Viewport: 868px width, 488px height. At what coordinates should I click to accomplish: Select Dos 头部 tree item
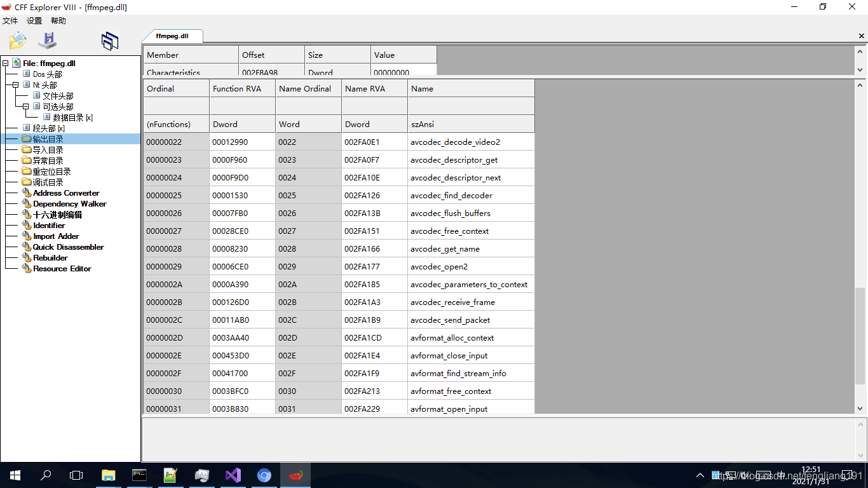(48, 74)
